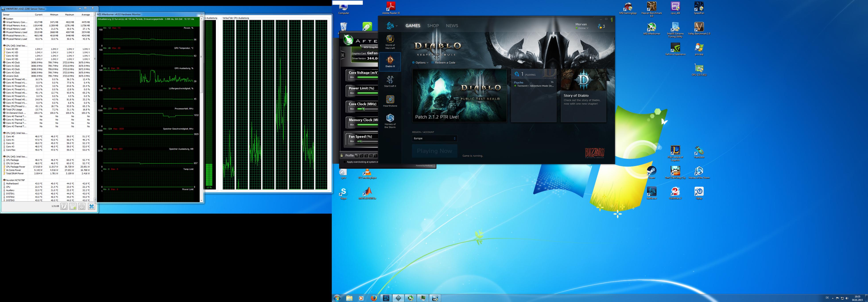The height and width of the screenshot is (302, 868).
Task: Click HWiNFO logging start button
Action: pos(73,206)
